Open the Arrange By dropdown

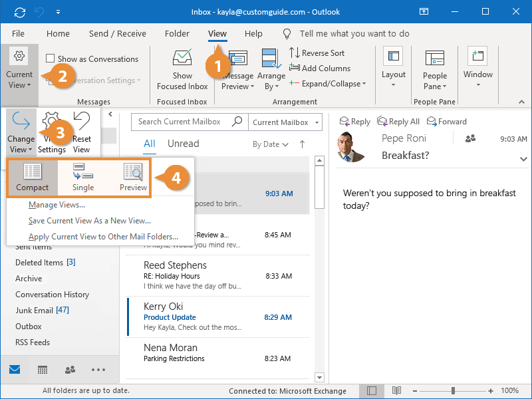click(271, 70)
